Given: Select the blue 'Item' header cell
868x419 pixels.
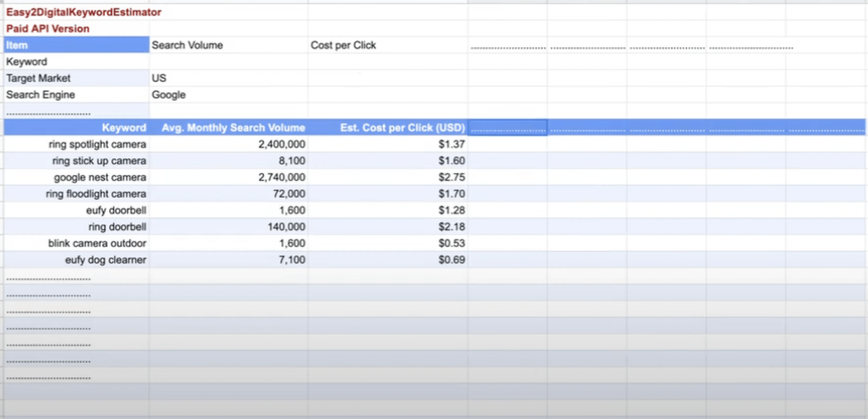Looking at the screenshot, I should [77, 45].
